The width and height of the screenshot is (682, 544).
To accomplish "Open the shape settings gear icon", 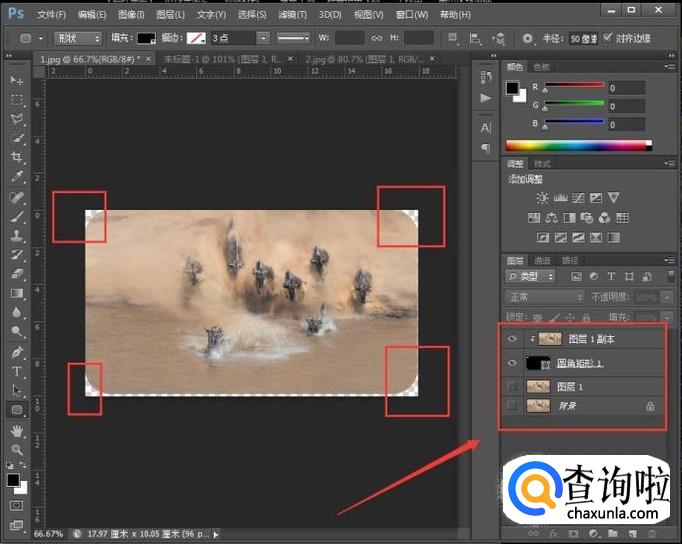I will click(528, 38).
